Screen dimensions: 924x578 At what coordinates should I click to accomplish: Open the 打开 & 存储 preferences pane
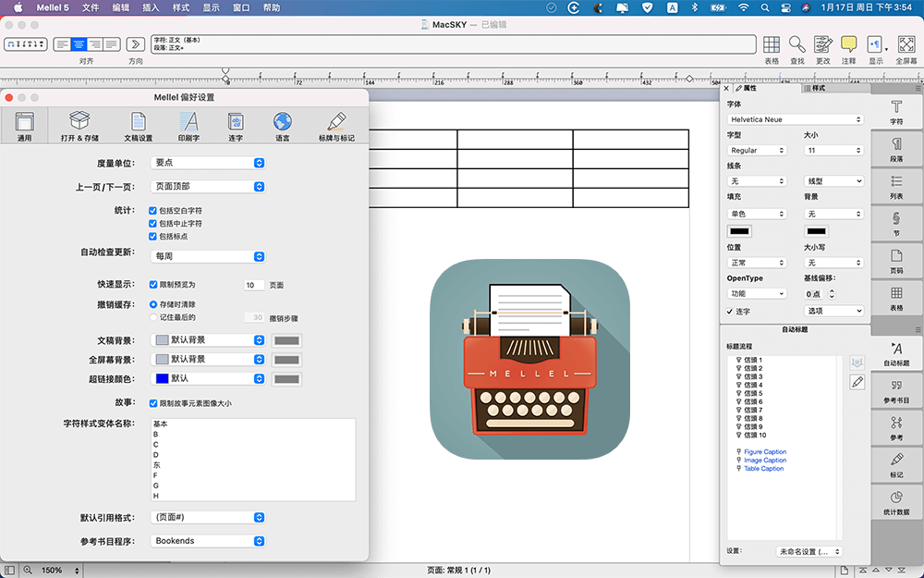coord(79,126)
